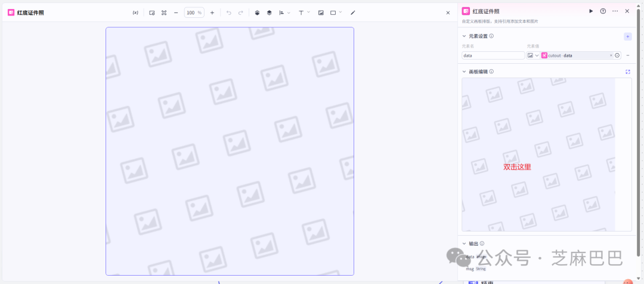Click the canvas size settings icon
This screenshot has width=644, height=284.
[152, 13]
